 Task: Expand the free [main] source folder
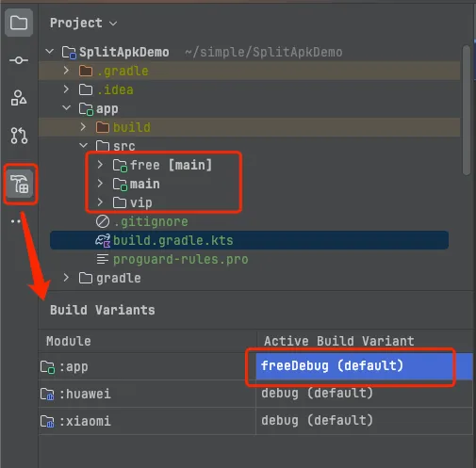[x=100, y=165]
